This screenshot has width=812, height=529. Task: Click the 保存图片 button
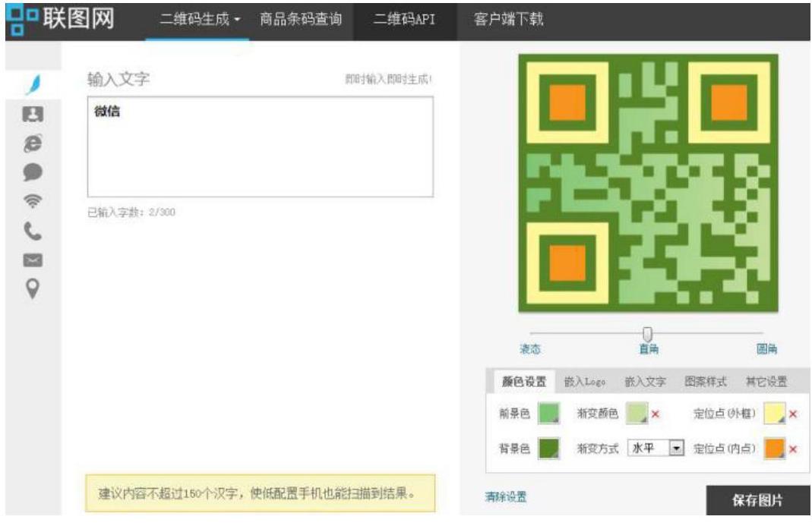tap(757, 500)
